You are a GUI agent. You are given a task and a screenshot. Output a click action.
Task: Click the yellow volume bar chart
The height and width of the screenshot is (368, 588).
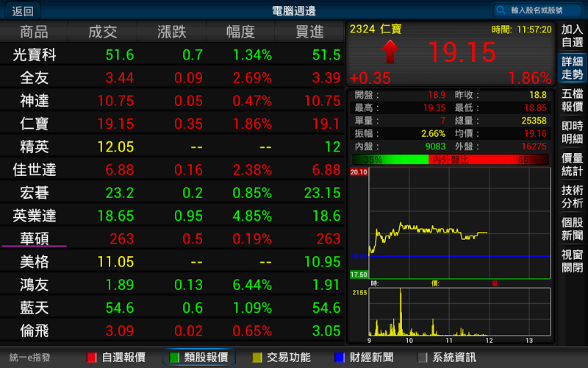(x=459, y=311)
